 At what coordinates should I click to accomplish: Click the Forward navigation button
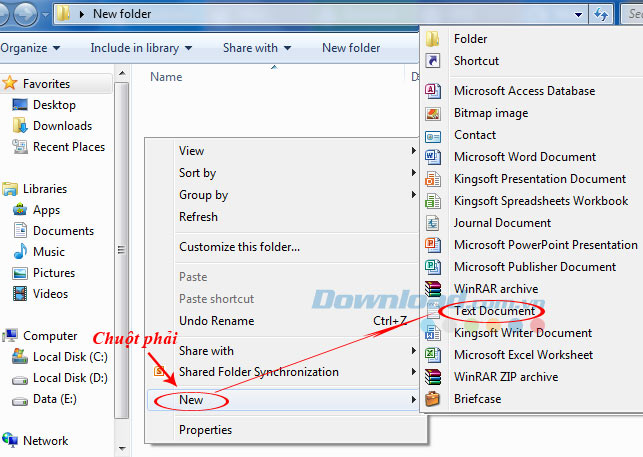[x=25, y=15]
